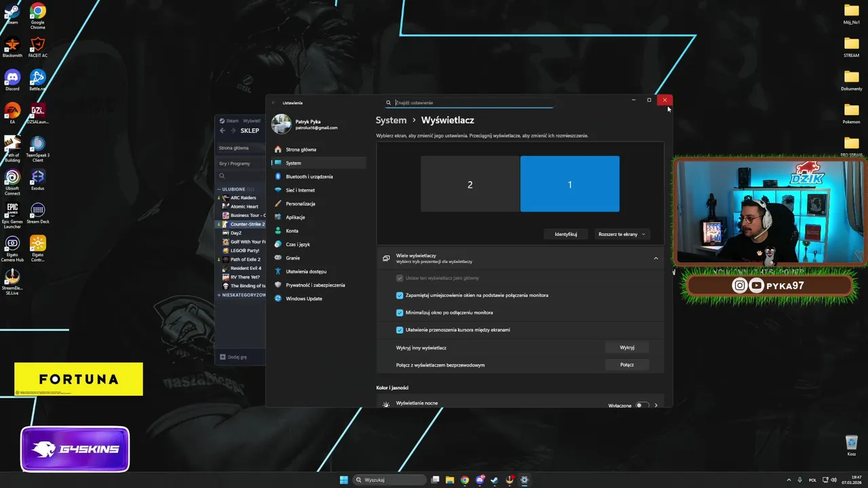Open Google Chrome desktop shortcut
This screenshot has width=868, height=488.
pos(38,15)
